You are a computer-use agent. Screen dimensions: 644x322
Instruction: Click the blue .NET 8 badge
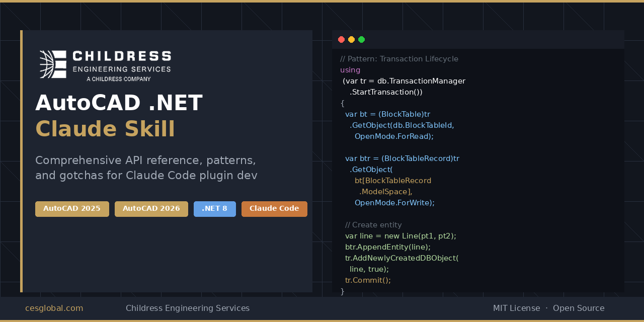pyautogui.click(x=214, y=209)
